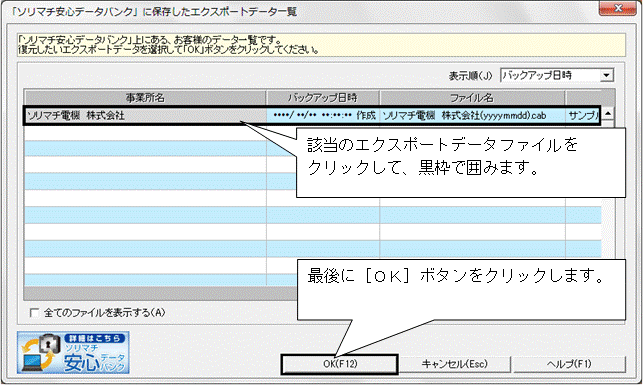Viewport: 643px width, 385px height.
Task: Close the export data list dialog
Action: [x=618, y=8]
